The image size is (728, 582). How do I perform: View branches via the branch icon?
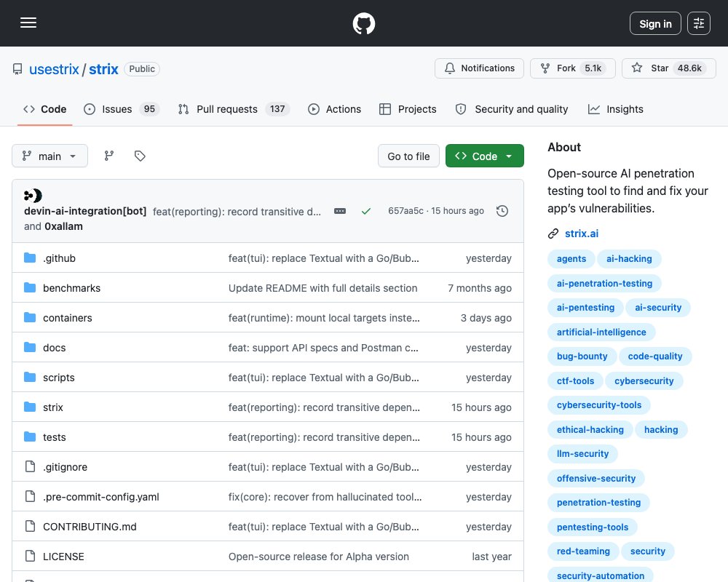point(109,156)
